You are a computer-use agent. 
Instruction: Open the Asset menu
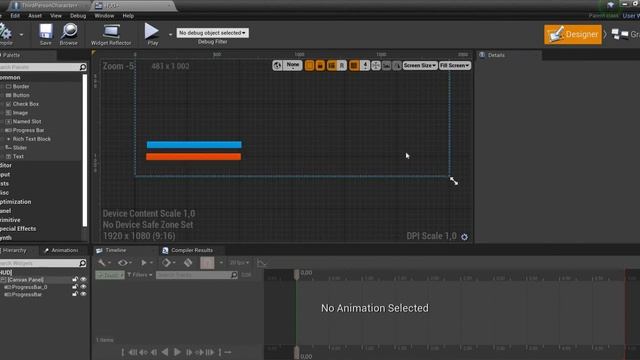35,16
